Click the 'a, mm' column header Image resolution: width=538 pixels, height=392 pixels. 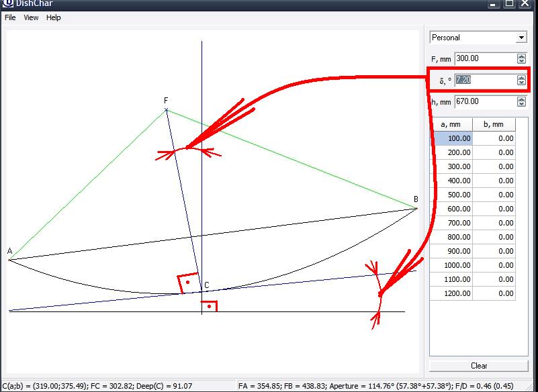click(451, 124)
